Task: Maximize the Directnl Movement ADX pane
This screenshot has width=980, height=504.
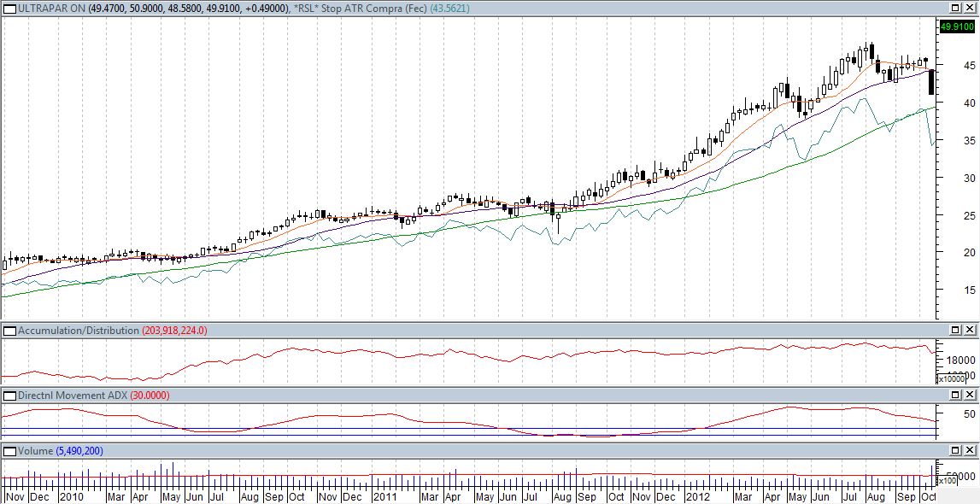Action: [955, 396]
